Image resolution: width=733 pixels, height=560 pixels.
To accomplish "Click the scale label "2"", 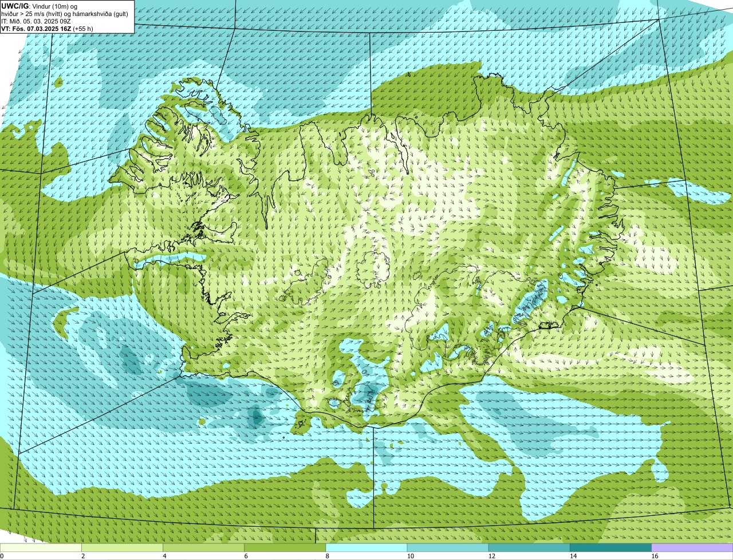I will (x=83, y=556).
